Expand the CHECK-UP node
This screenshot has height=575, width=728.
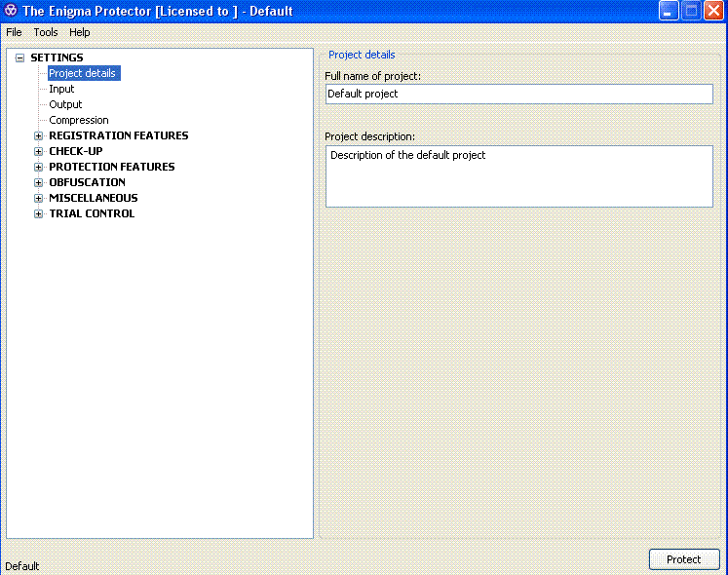pos(39,151)
